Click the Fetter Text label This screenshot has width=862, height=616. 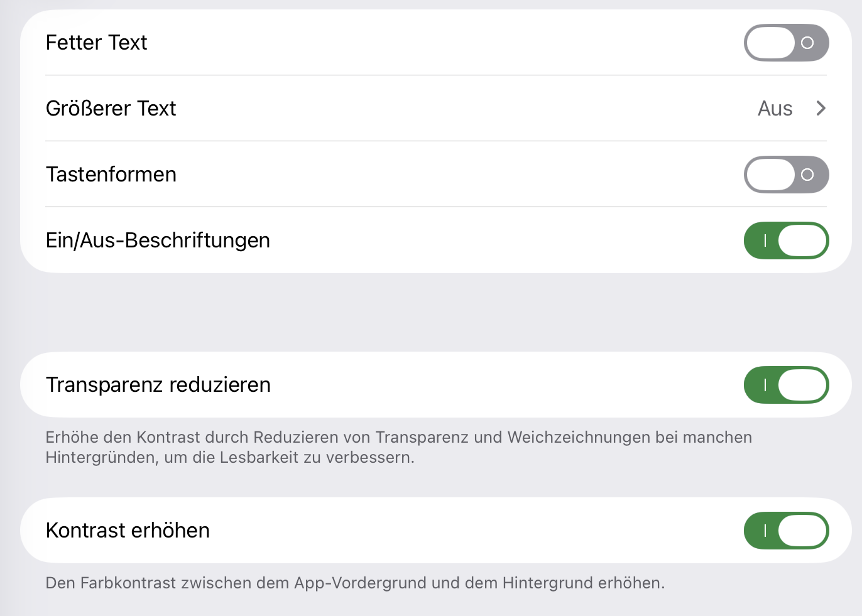[x=96, y=43]
